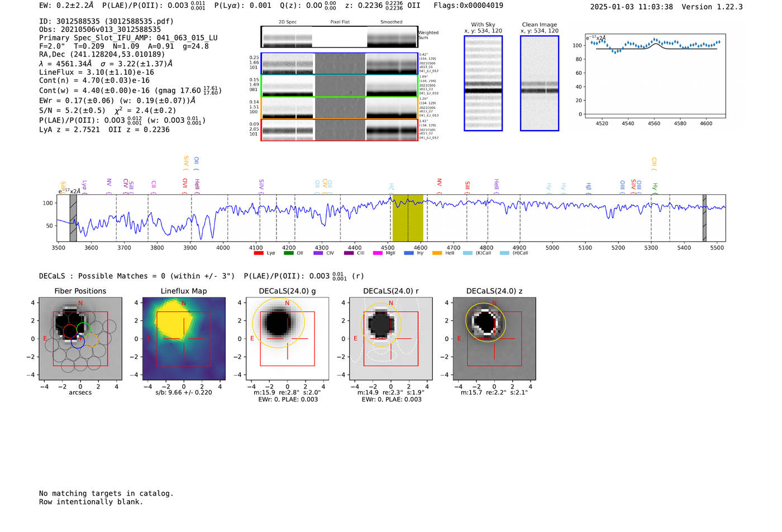Select the green-bordered fiber spectrum row
Screen dimensions: 782x532
coord(339,86)
